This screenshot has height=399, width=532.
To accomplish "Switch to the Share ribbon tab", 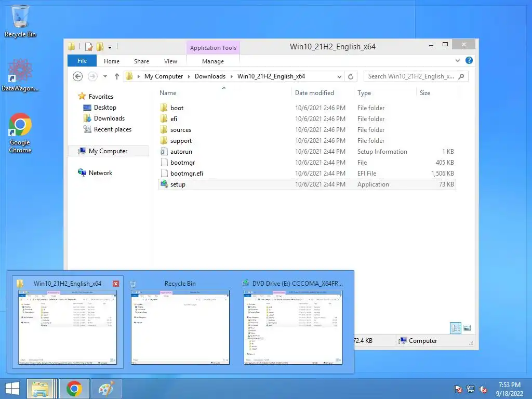I will [x=141, y=61].
